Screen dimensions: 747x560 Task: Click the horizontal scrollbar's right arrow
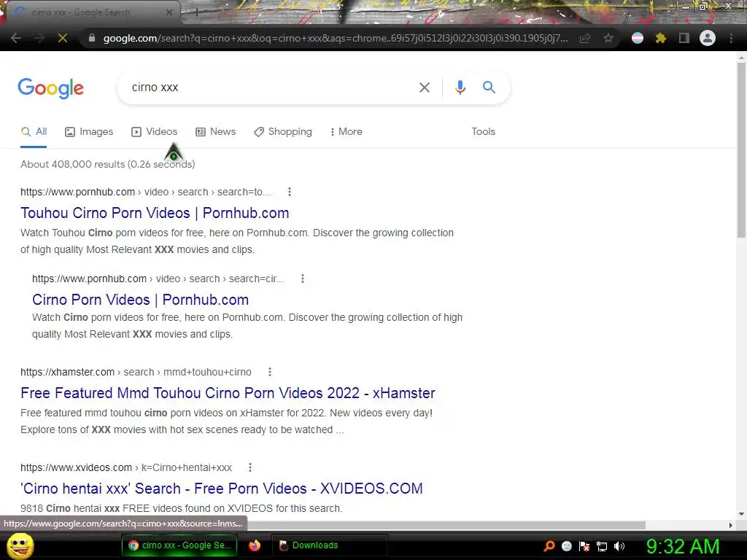tap(731, 525)
